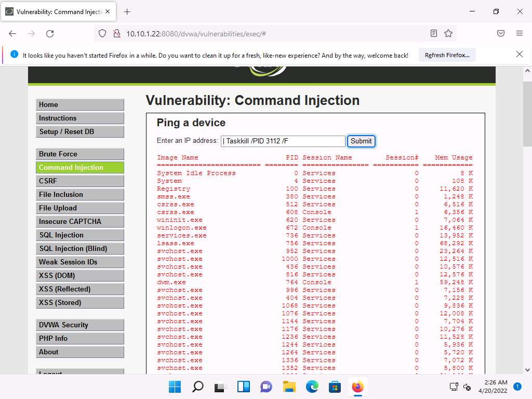The height and width of the screenshot is (399, 532).
Task: Launch Microsoft Edge from the taskbar
Action: coord(312,387)
